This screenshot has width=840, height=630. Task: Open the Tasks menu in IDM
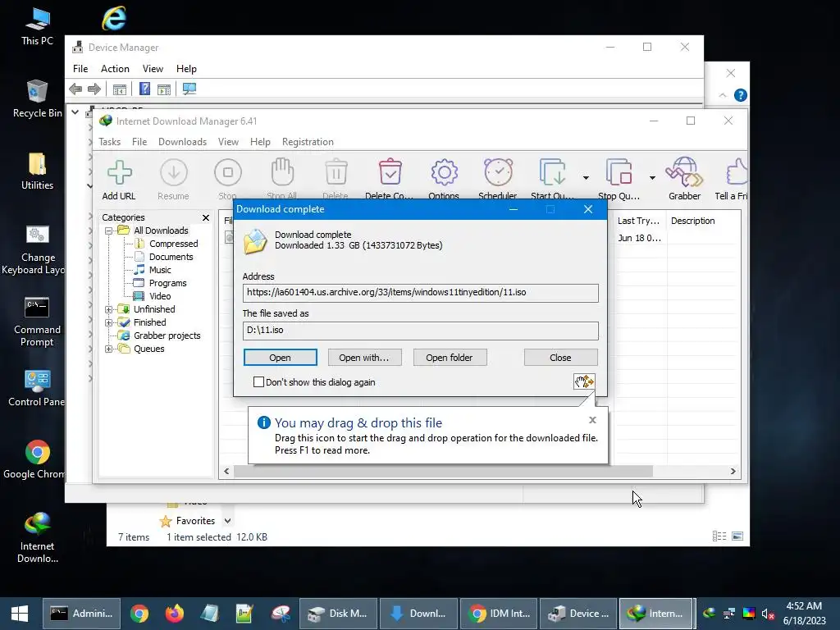tap(109, 142)
